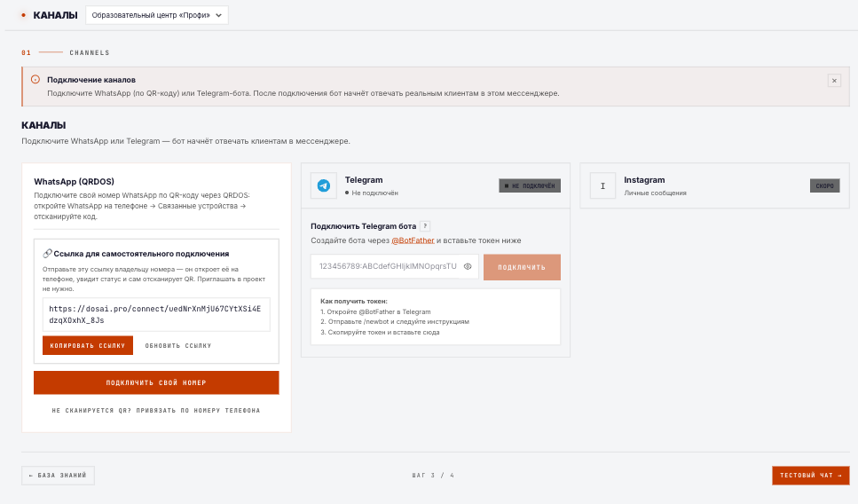
Task: Click instruction Скопируйте токен и вставьте сюда
Action: pos(380,332)
